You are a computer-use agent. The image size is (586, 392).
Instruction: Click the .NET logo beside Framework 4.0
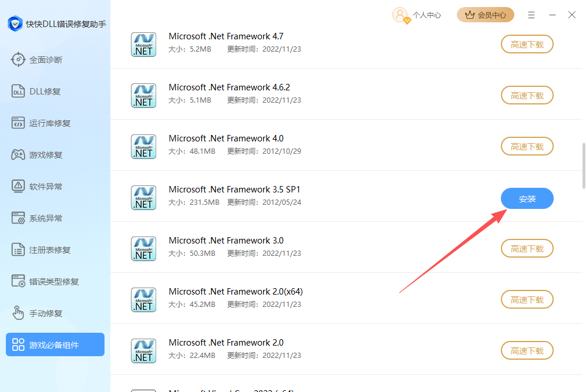click(143, 146)
